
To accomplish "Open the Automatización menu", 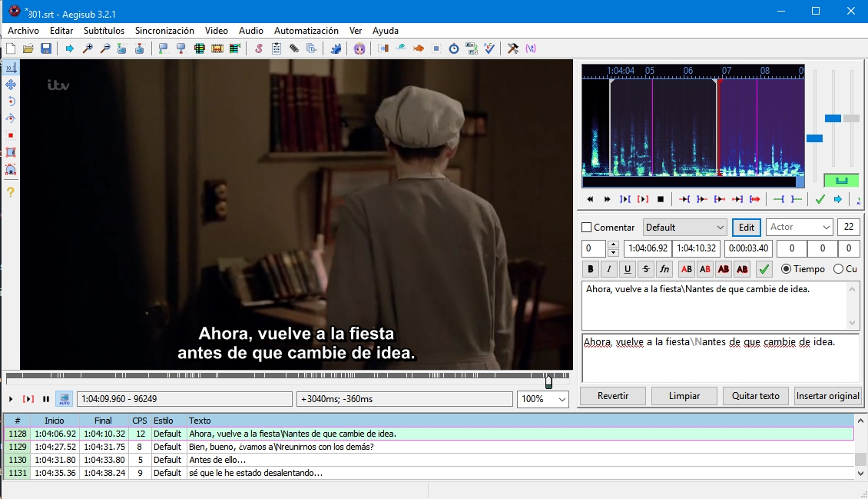I will 306,31.
